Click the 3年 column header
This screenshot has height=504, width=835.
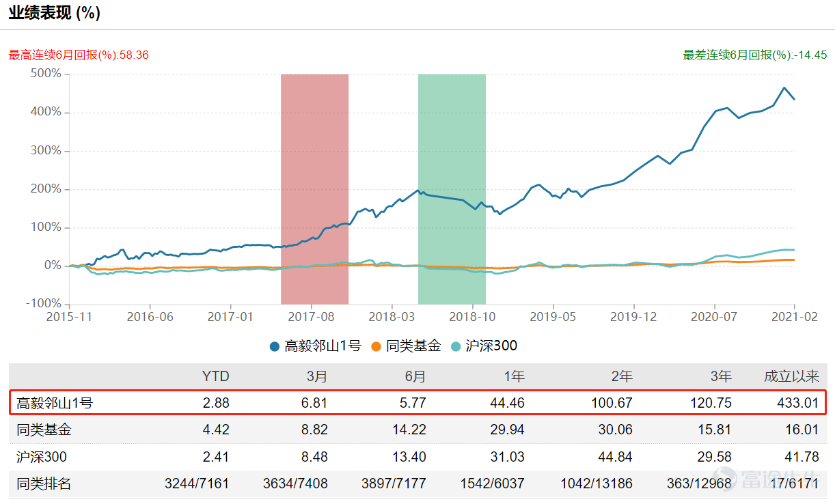click(720, 376)
